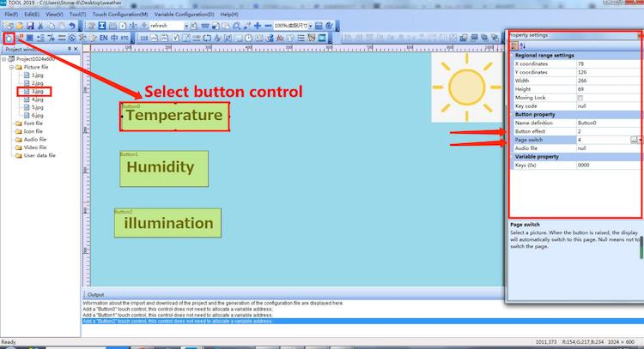Screen dimensions: 644x349
Task: Click the cut scissors icon
Action: point(41,26)
